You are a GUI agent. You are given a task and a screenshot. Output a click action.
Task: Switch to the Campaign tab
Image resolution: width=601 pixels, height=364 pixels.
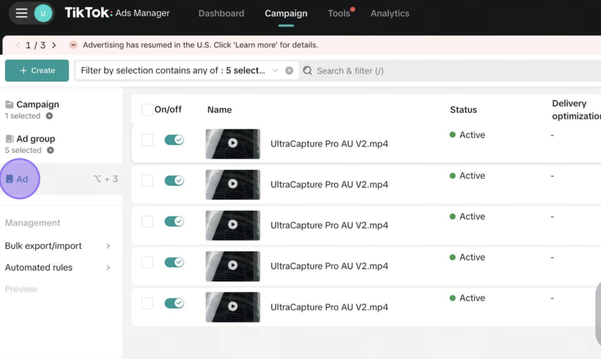tap(286, 13)
